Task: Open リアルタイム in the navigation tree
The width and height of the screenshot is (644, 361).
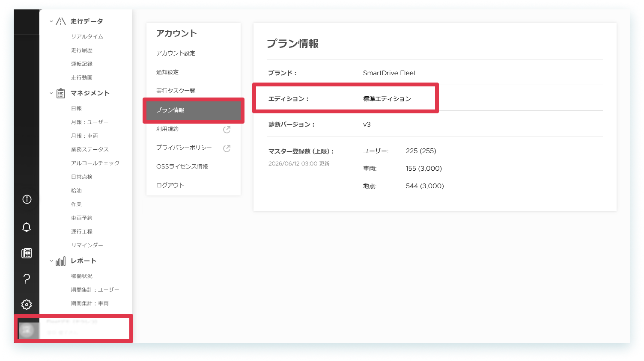Action: (x=87, y=37)
